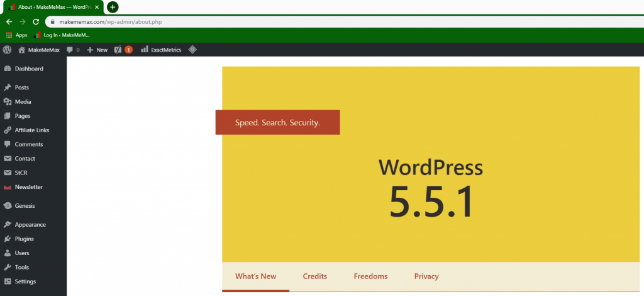Click the Dashboard gauge icon

tap(8, 69)
